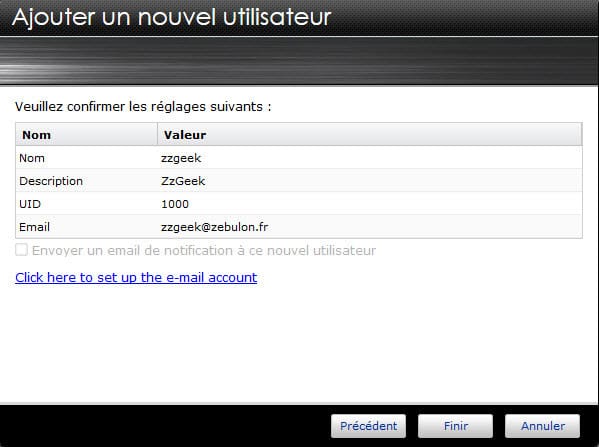Click the 'Envoyer un email de notification' label
Image resolution: width=599 pixels, height=447 pixels.
204,251
